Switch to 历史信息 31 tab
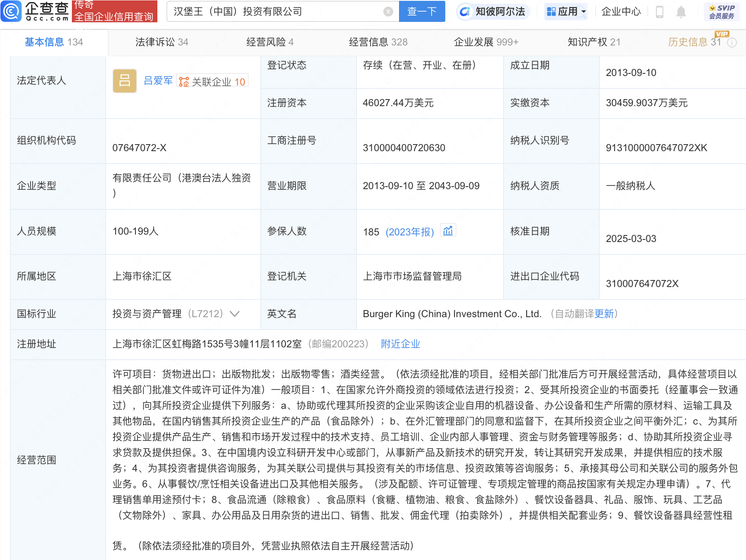Screen dimensions: 746x560 pyautogui.click(x=694, y=42)
